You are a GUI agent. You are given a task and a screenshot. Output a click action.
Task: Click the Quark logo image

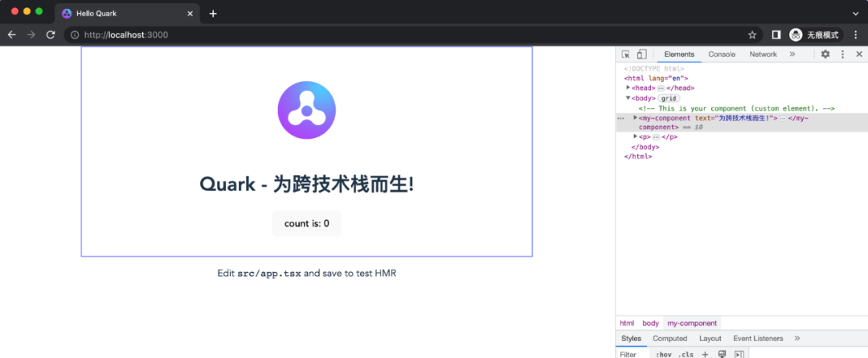pos(307,110)
